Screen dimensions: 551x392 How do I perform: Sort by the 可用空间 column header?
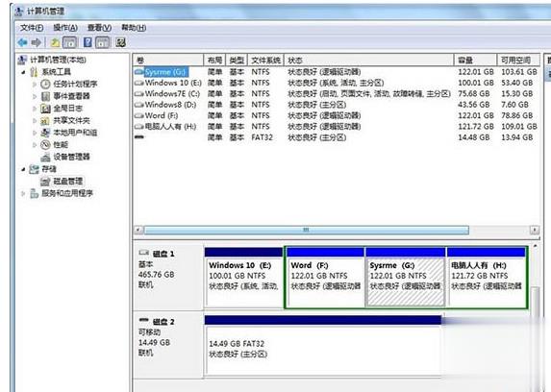point(518,61)
